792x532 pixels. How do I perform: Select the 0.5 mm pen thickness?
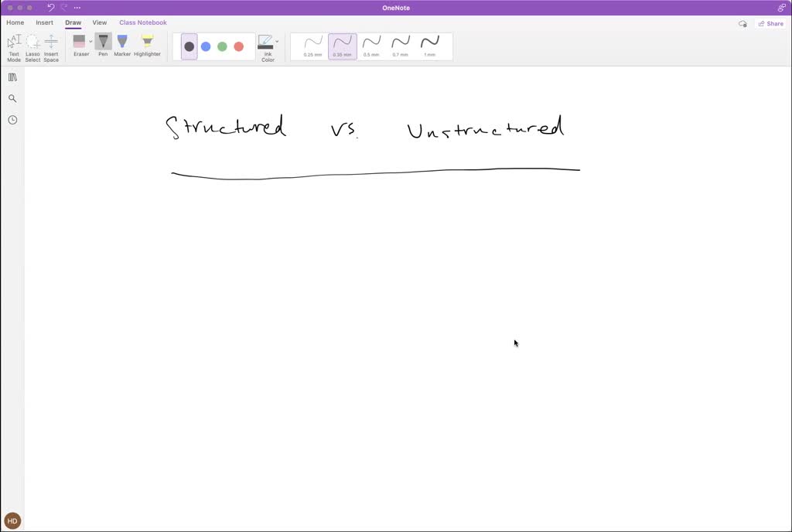point(371,45)
